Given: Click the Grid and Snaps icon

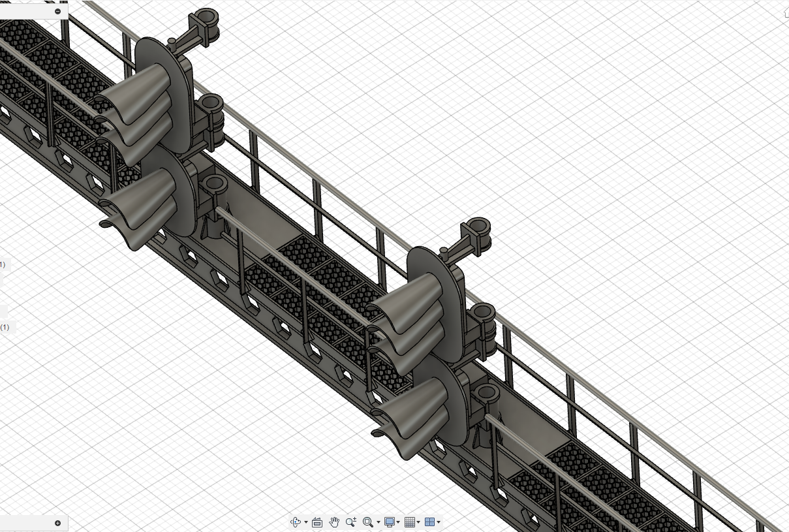Looking at the screenshot, I should tap(410, 522).
